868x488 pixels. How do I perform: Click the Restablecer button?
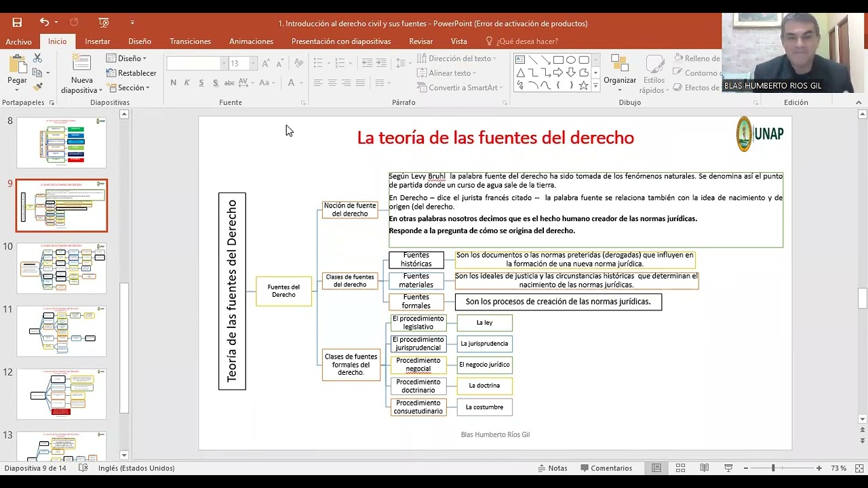coord(131,73)
